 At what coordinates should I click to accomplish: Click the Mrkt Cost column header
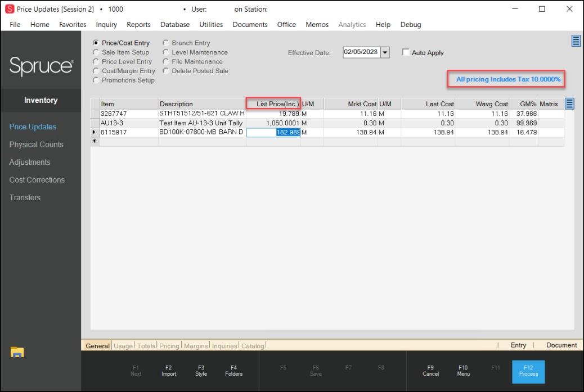(x=351, y=104)
